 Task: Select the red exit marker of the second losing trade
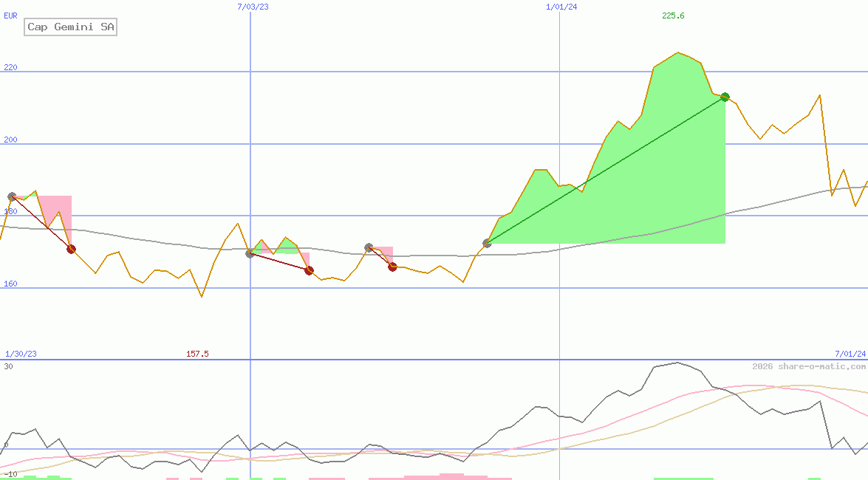(309, 270)
